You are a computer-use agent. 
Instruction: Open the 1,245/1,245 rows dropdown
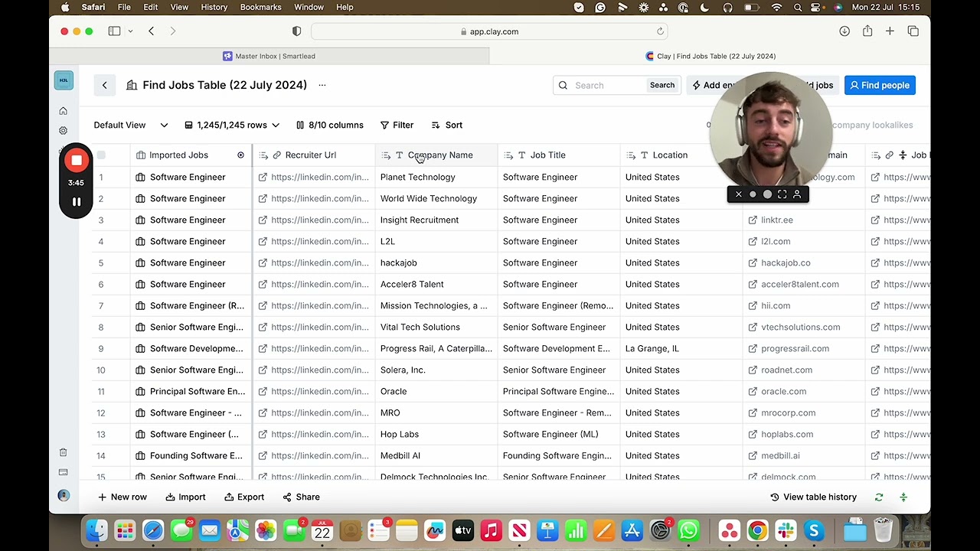(232, 125)
